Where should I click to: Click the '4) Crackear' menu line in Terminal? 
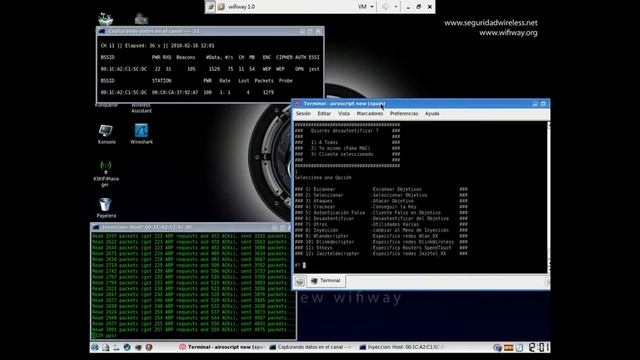click(x=381, y=207)
